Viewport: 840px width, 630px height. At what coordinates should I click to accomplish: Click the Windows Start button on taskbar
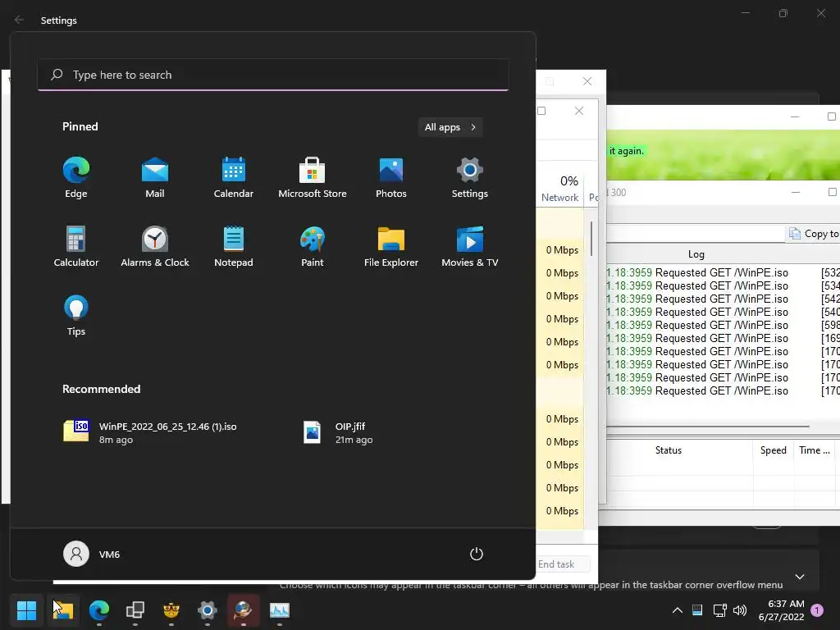tap(27, 609)
